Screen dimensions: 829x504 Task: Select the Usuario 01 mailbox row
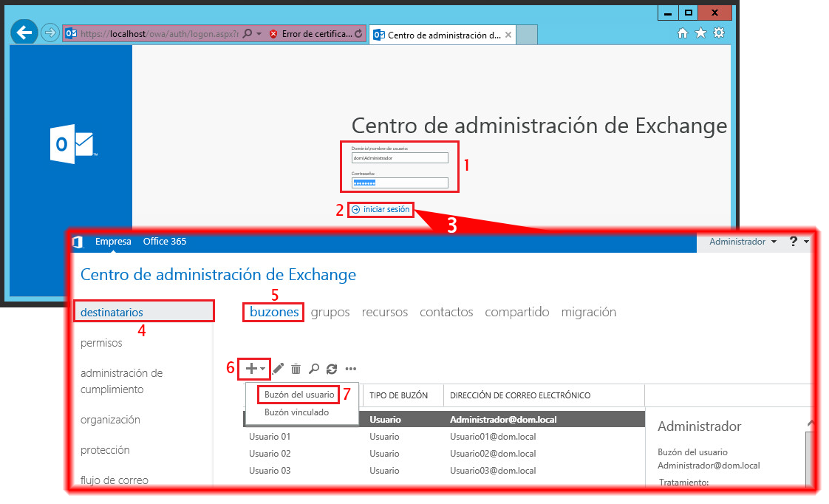pos(444,437)
